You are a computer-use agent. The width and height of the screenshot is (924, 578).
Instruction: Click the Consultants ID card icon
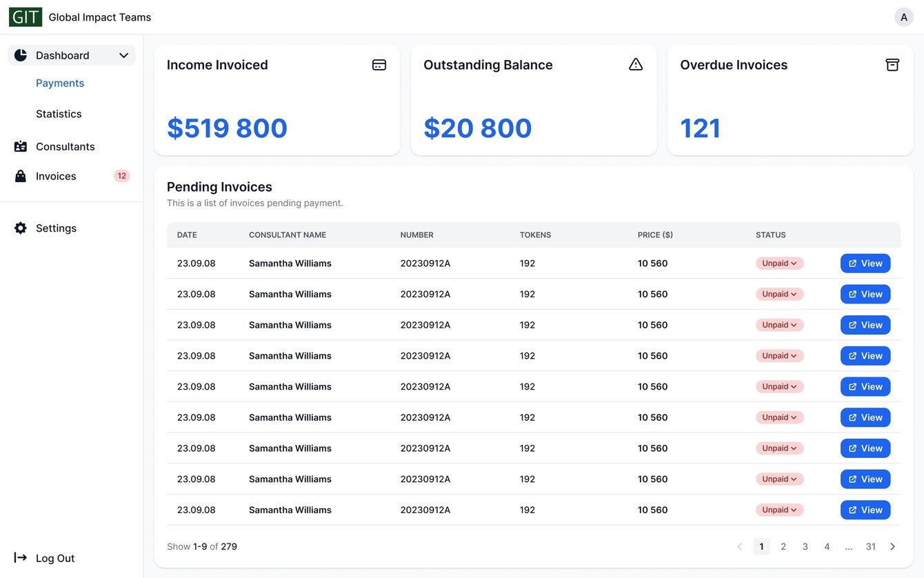pyautogui.click(x=21, y=147)
